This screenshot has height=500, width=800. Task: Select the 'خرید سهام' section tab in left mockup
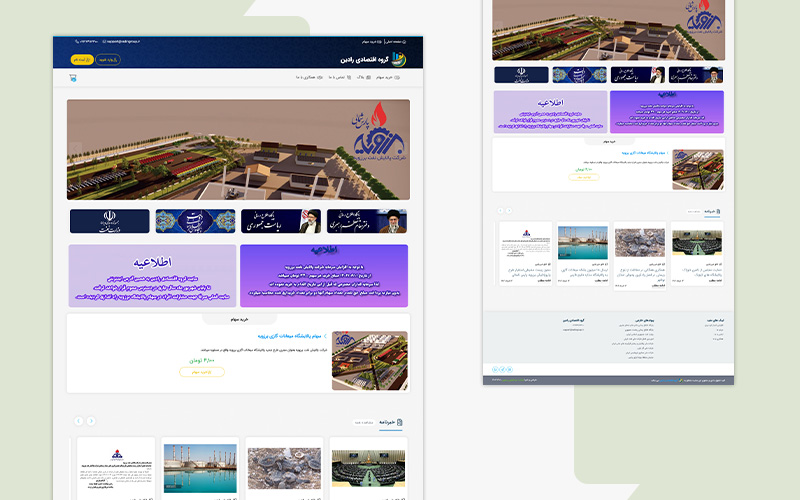pos(239,319)
